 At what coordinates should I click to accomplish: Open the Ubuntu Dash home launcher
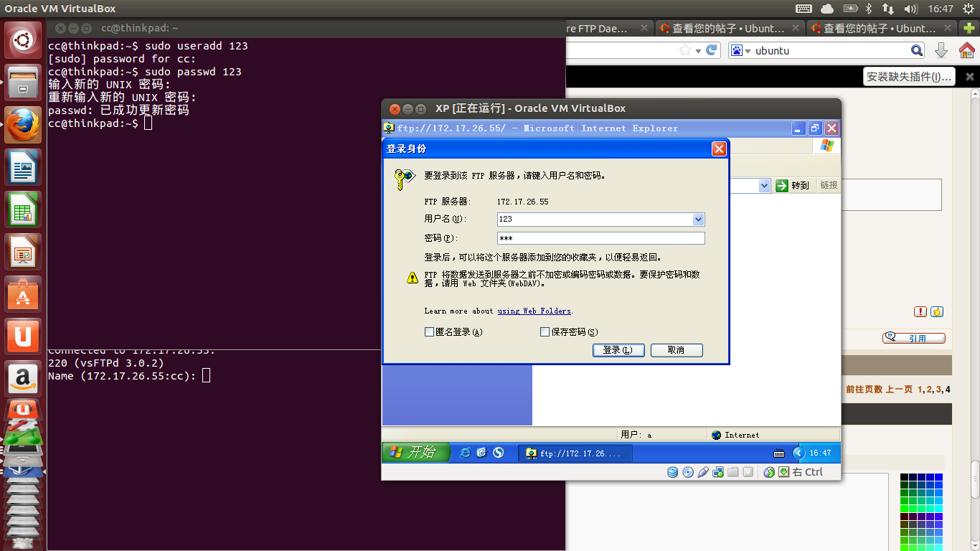point(23,40)
